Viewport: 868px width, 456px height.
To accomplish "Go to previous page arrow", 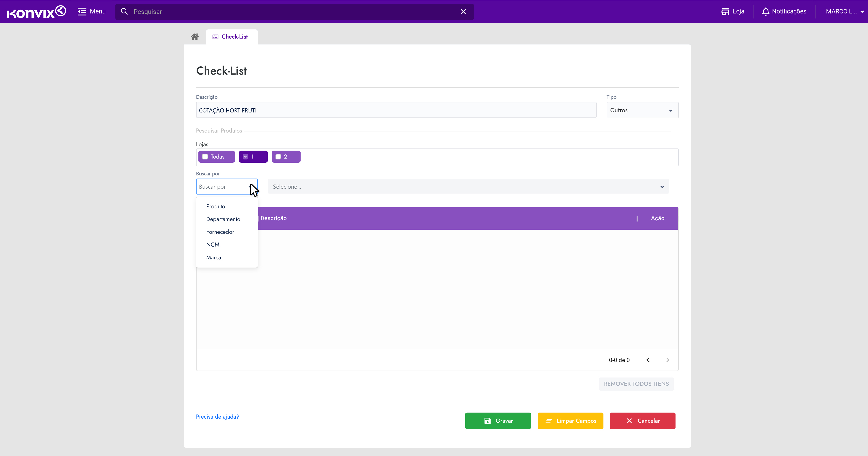I will pos(648,360).
